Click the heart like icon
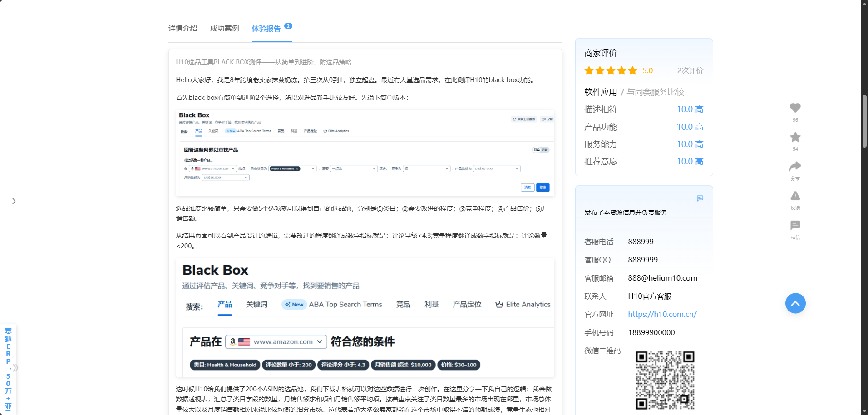Screen dimensions: 868x415 [x=795, y=108]
